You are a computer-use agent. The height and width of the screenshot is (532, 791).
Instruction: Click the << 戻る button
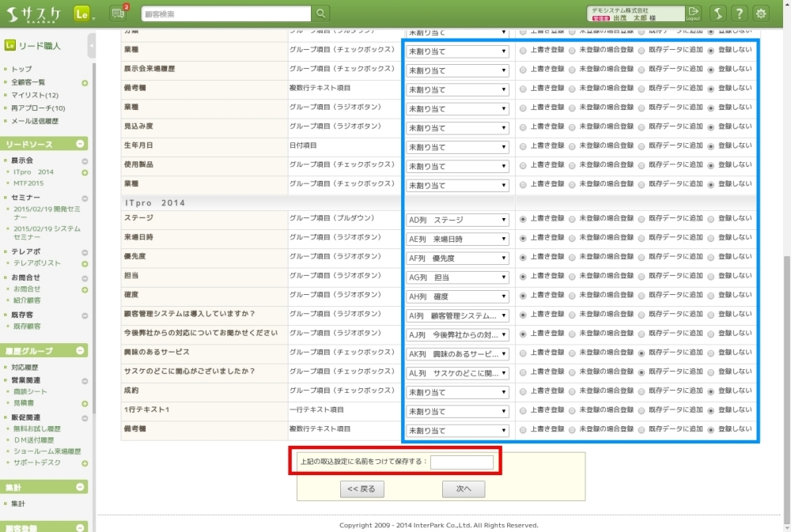(x=362, y=489)
